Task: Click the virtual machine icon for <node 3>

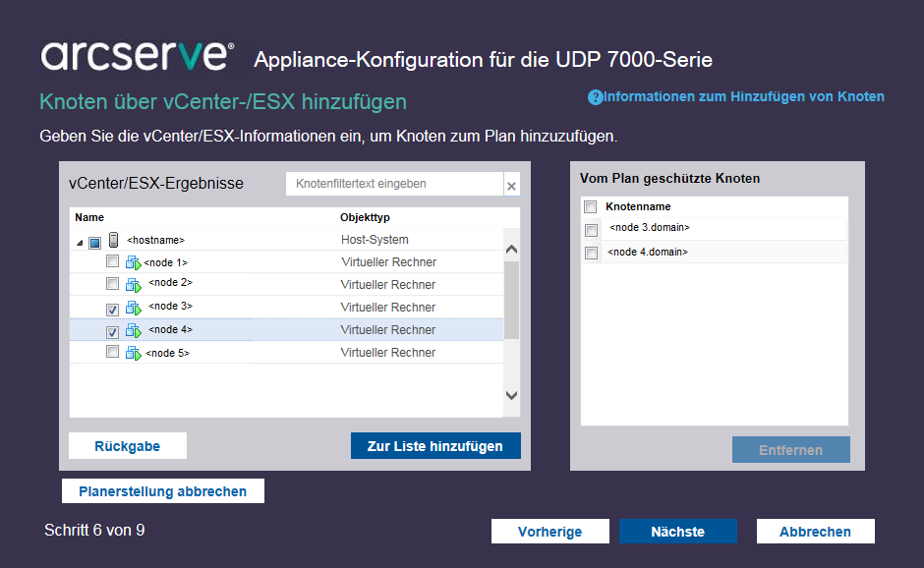Action: [133, 308]
